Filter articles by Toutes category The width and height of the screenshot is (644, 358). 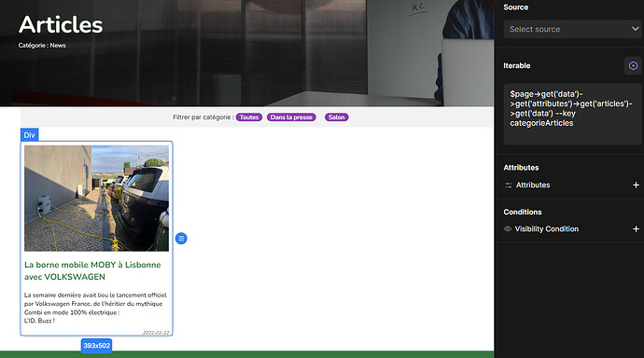coord(249,117)
